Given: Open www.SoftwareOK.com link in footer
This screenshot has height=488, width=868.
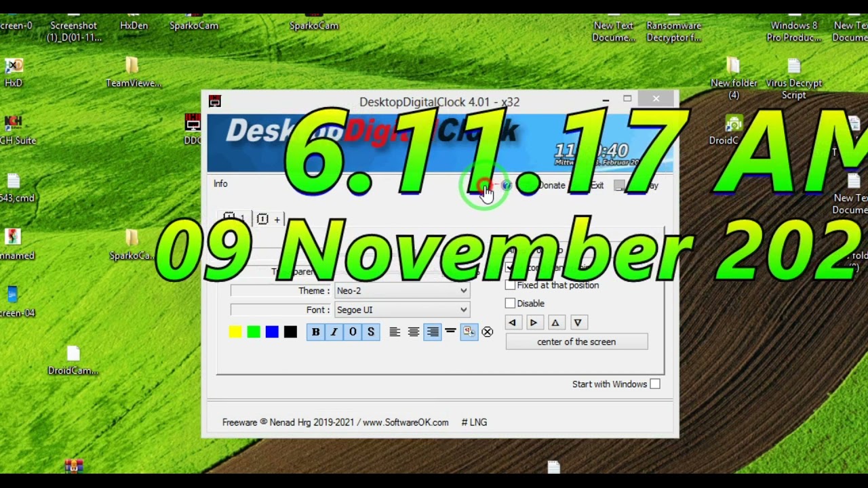Looking at the screenshot, I should (406, 422).
